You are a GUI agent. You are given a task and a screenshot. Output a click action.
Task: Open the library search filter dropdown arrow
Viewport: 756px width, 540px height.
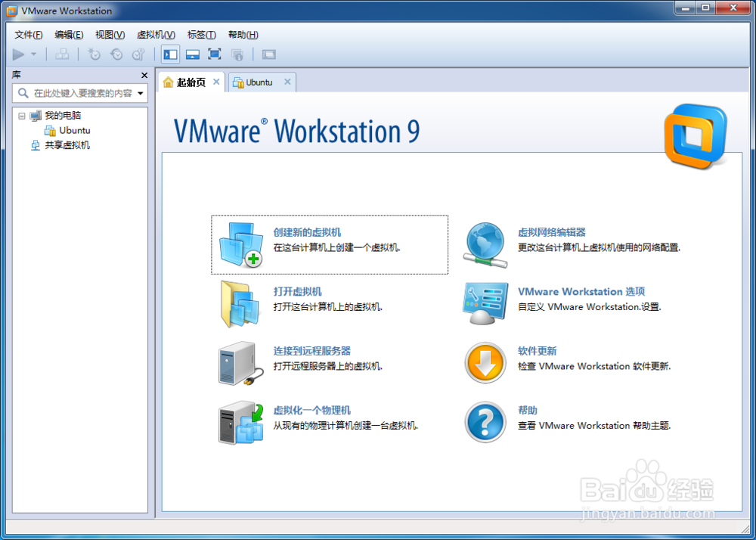(141, 94)
